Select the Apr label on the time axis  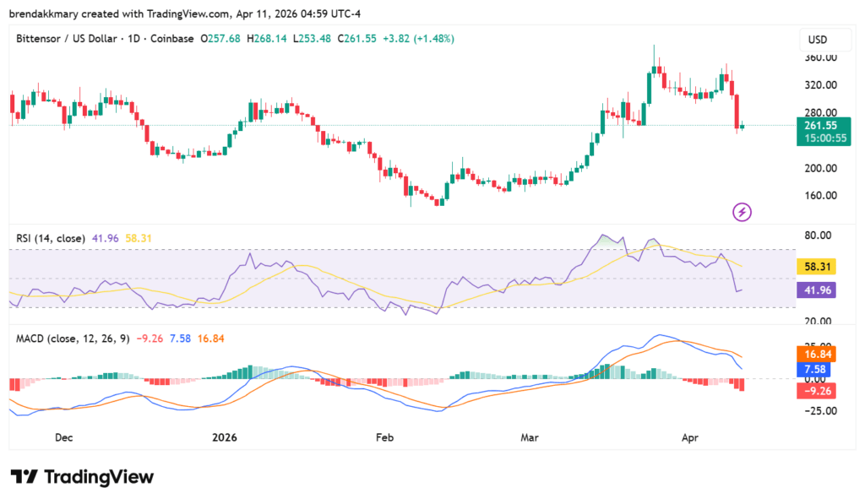tap(690, 437)
